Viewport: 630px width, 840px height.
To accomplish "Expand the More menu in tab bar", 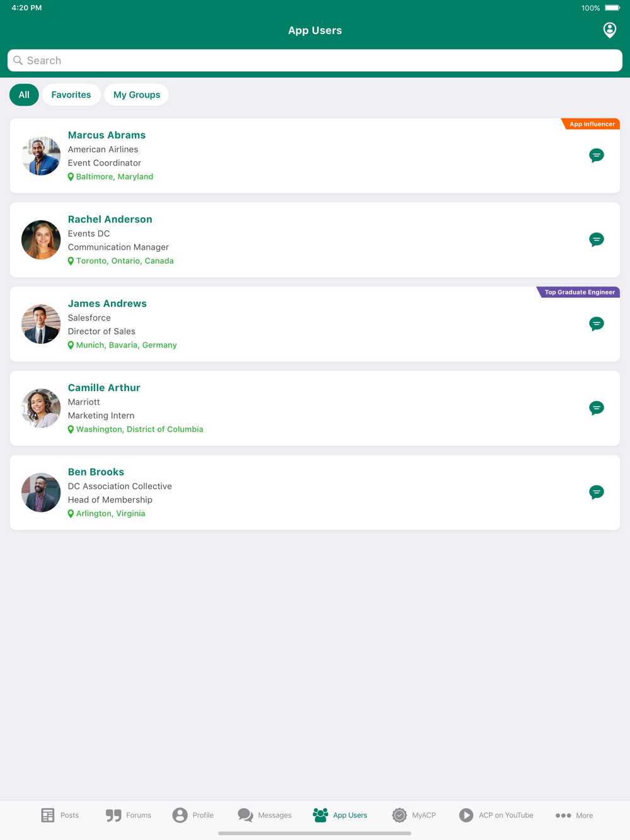I will tap(574, 815).
